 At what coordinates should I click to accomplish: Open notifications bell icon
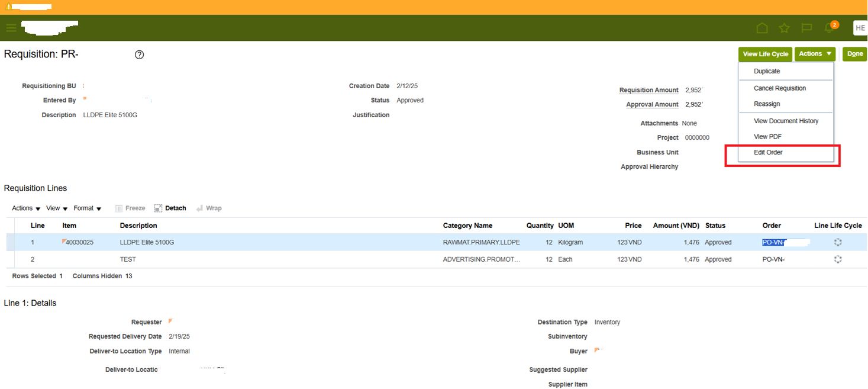click(829, 28)
